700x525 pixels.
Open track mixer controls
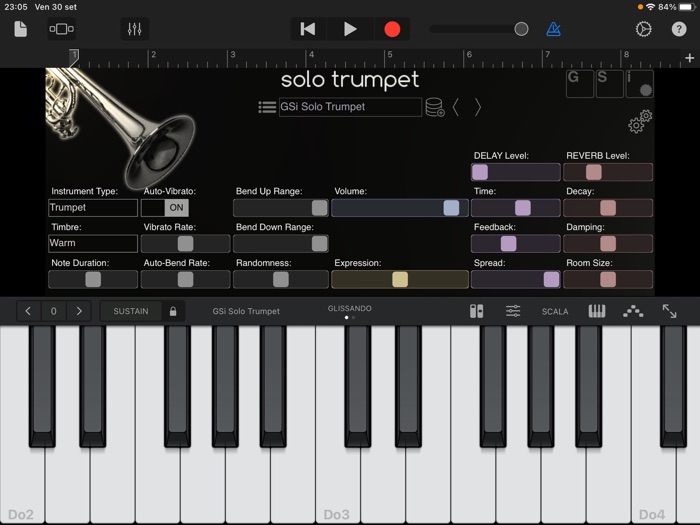click(x=134, y=29)
